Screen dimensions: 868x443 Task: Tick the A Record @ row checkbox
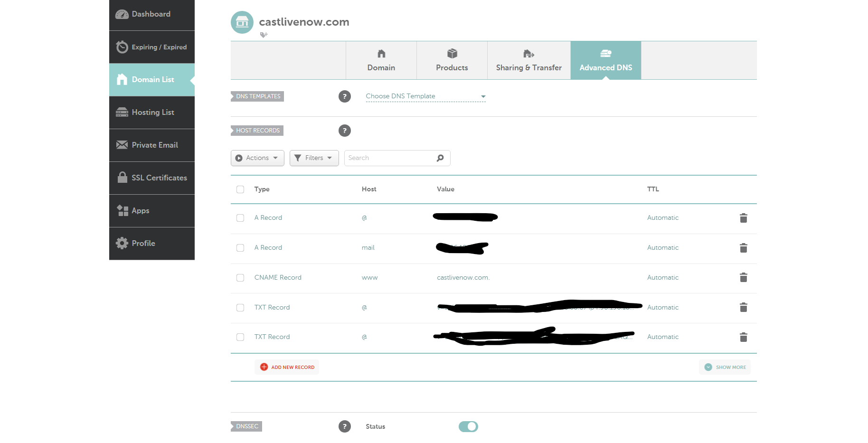coord(240,218)
